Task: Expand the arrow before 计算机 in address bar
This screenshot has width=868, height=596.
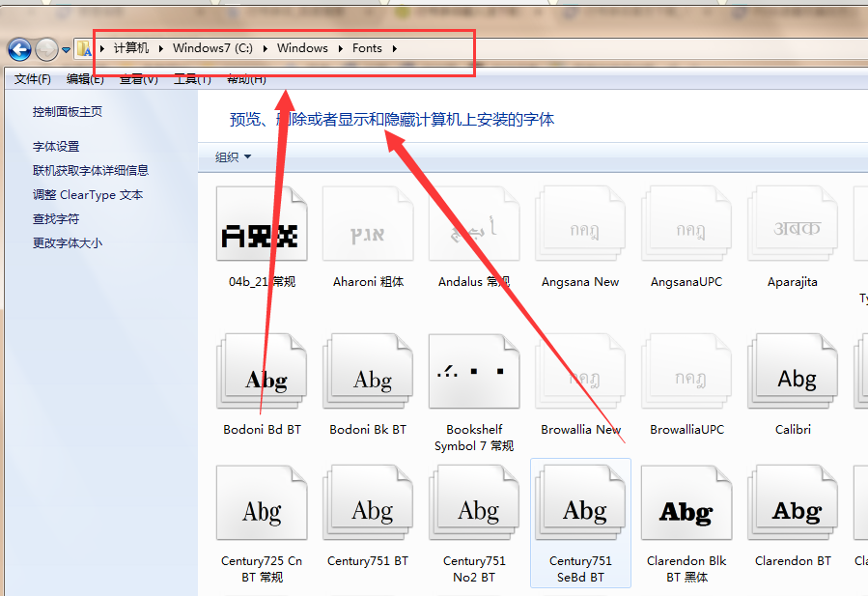Action: click(102, 48)
